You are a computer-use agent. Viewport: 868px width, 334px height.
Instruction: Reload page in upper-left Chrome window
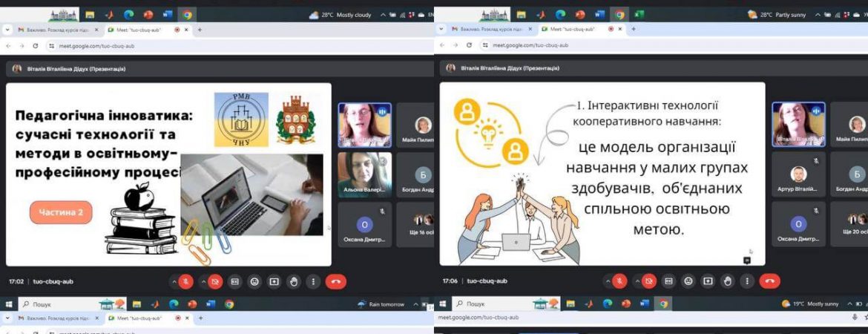[36, 46]
